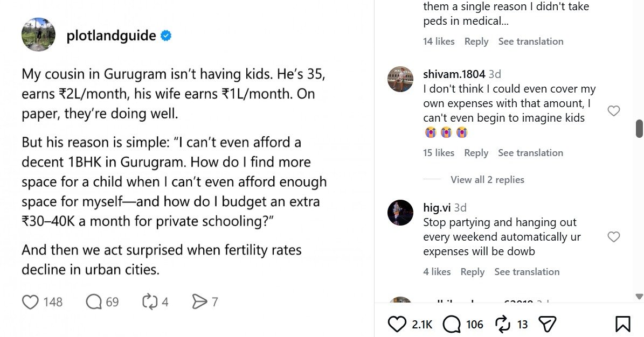
Task: Click the scrollbar down arrow
Action: (639, 297)
